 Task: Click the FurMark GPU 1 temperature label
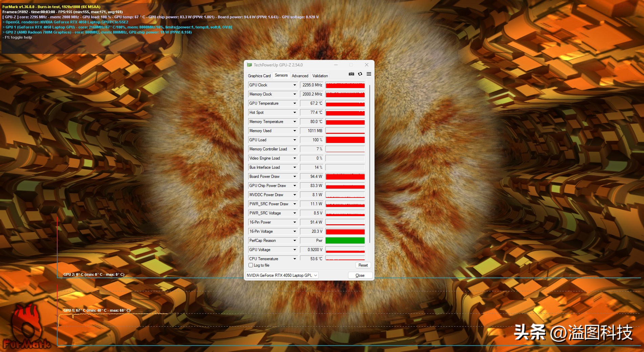(97, 310)
